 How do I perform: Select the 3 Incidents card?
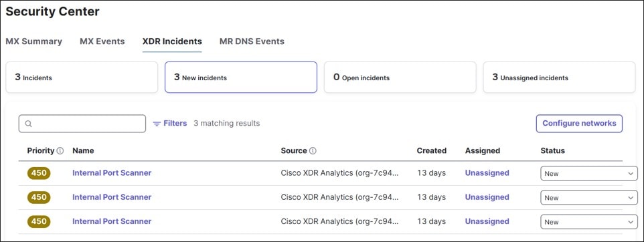tap(82, 77)
